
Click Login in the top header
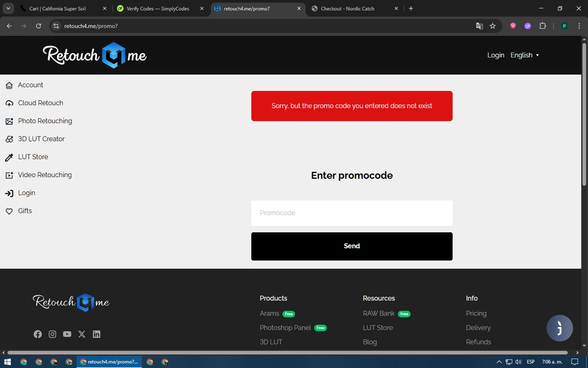click(495, 55)
